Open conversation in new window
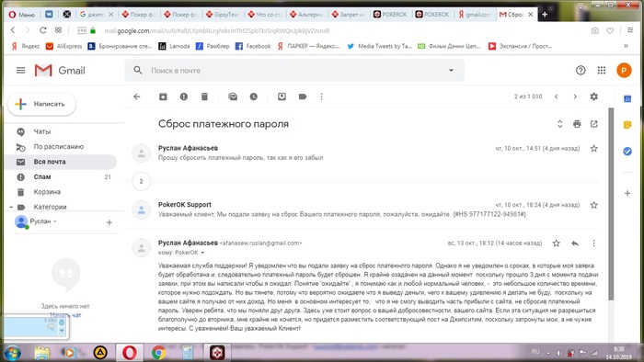This screenshot has width=644, height=362. pos(594,124)
